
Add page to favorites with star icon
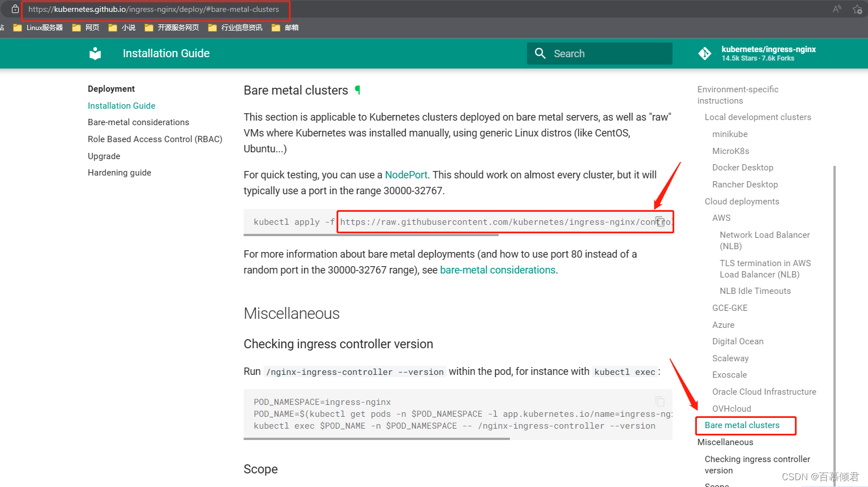pos(857,9)
